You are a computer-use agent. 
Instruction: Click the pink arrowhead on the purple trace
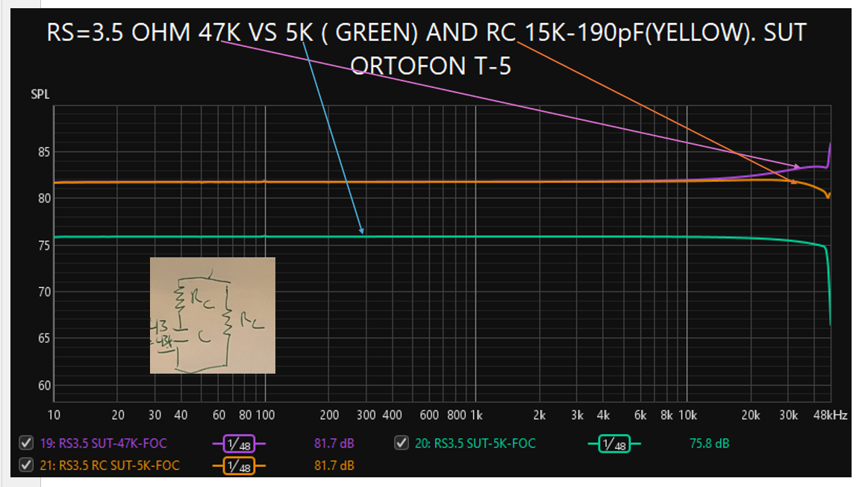(x=797, y=166)
